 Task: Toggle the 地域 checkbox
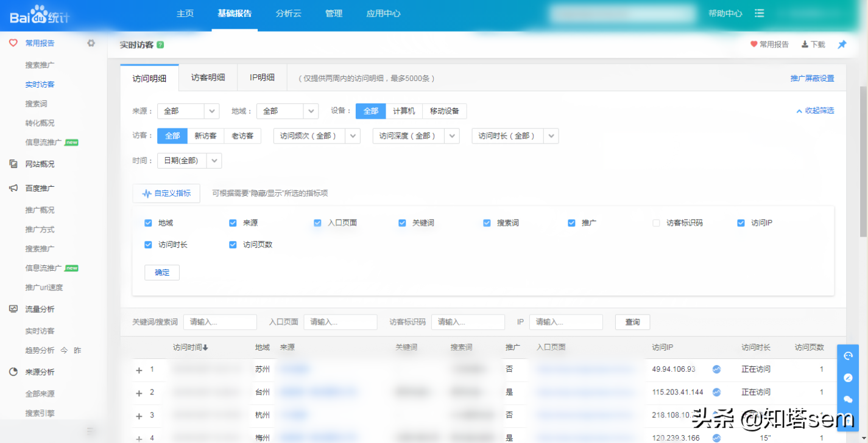(x=148, y=223)
